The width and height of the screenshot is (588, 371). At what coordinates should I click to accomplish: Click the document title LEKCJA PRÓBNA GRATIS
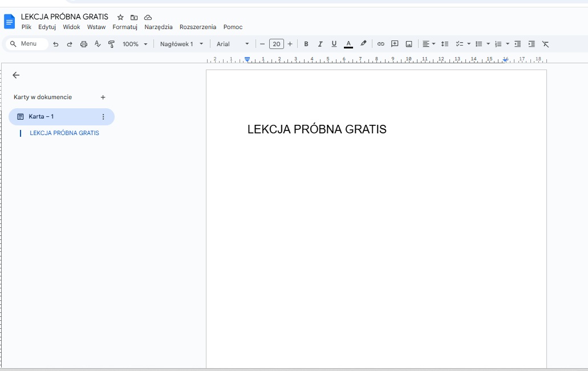tap(64, 17)
